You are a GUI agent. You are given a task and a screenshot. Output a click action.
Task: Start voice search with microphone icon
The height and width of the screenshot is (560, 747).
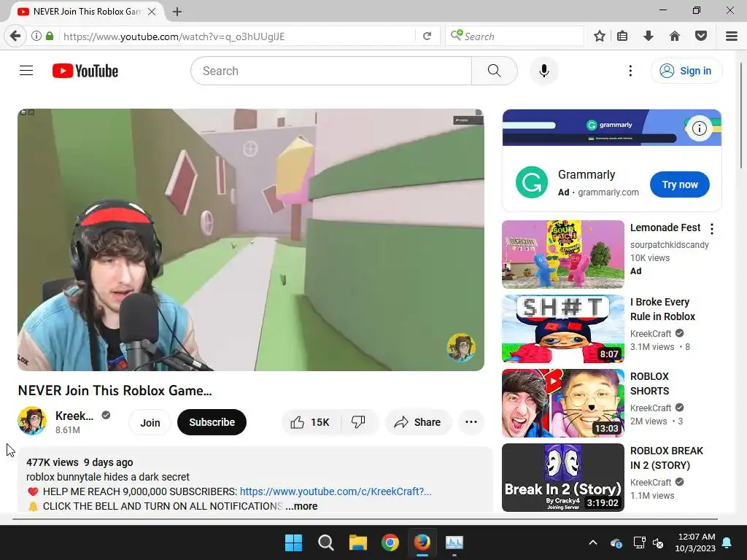pos(543,71)
